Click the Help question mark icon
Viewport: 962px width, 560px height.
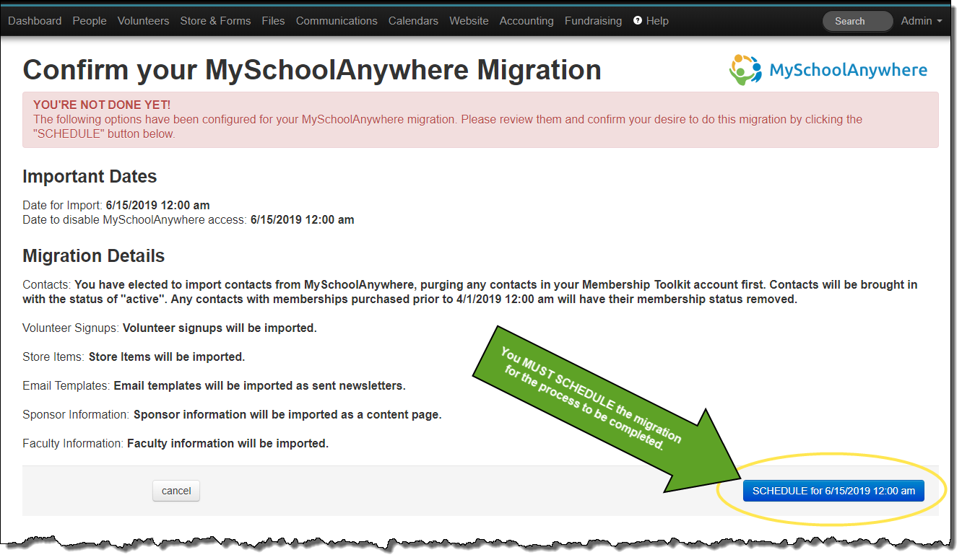pos(638,21)
